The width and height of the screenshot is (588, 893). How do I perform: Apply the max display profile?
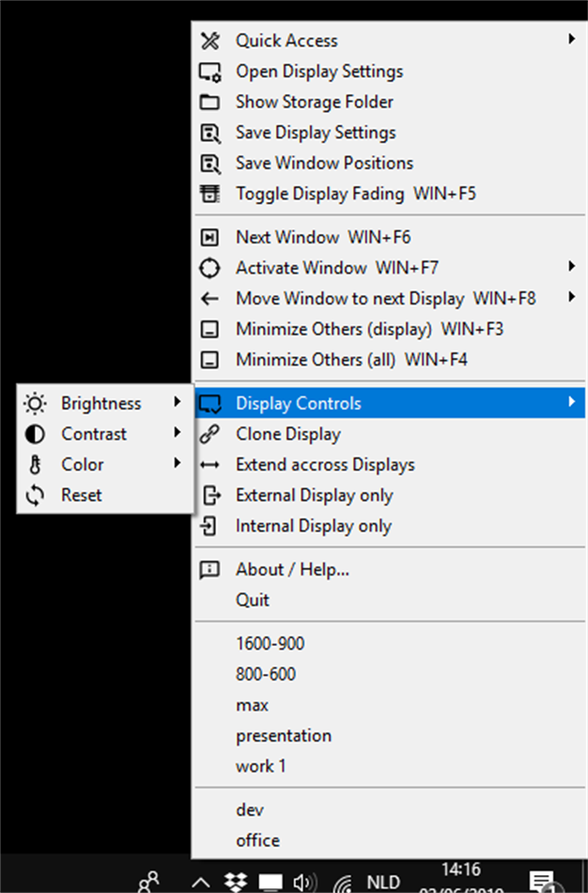(x=390, y=705)
